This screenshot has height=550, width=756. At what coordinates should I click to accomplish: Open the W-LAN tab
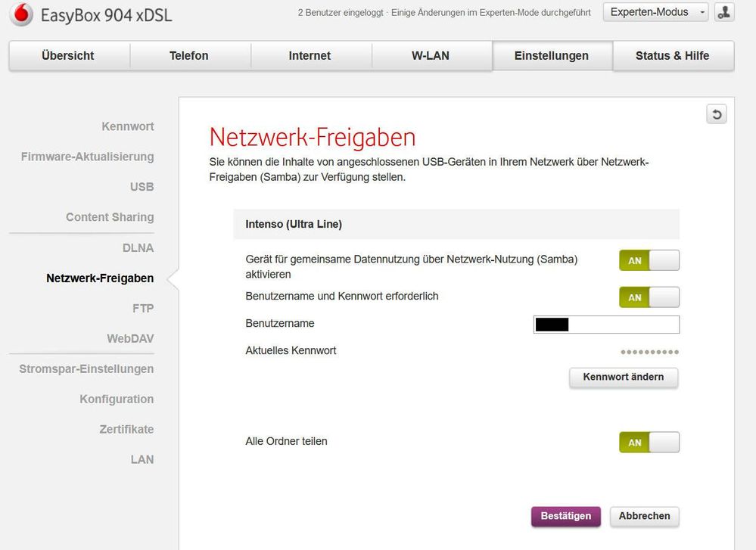click(x=431, y=55)
